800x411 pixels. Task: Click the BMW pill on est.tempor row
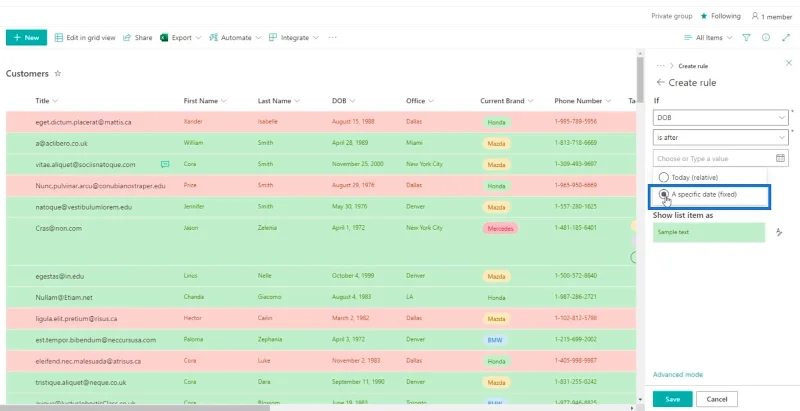[x=494, y=340]
